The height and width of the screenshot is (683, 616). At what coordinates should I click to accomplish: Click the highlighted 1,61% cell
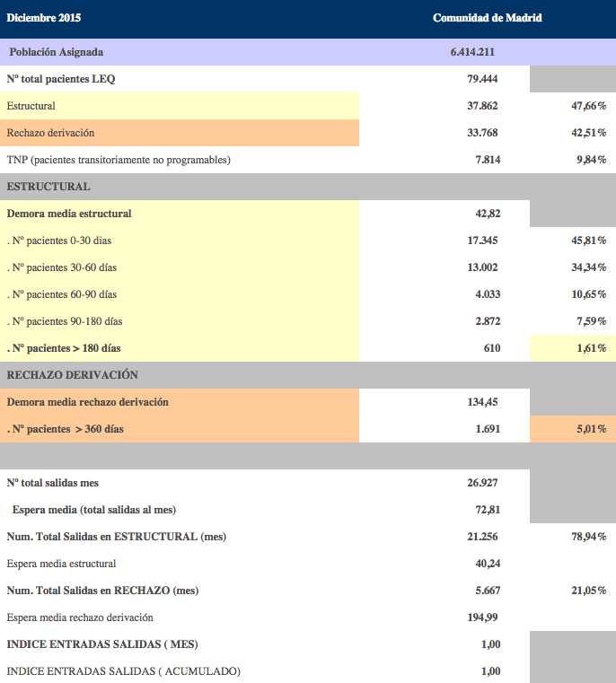click(591, 348)
